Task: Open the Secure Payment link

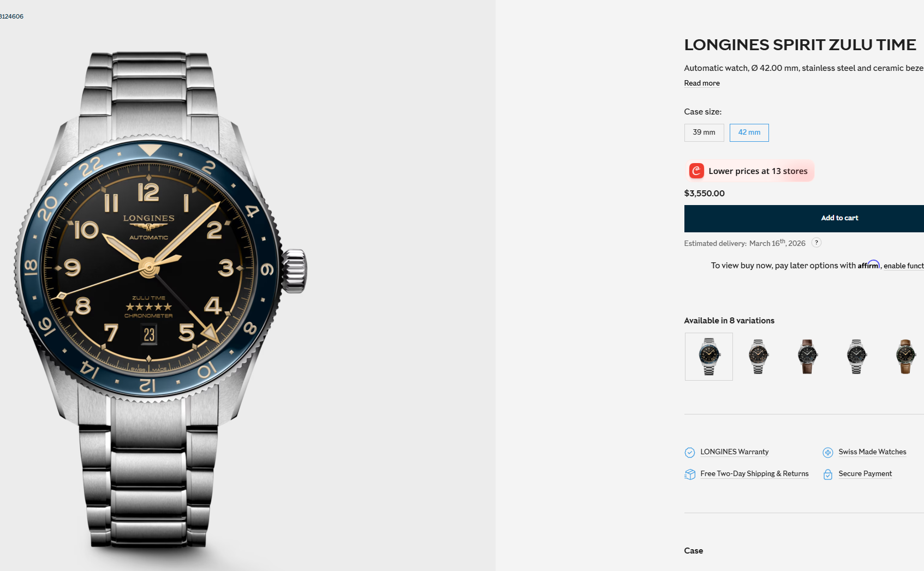Action: [865, 473]
